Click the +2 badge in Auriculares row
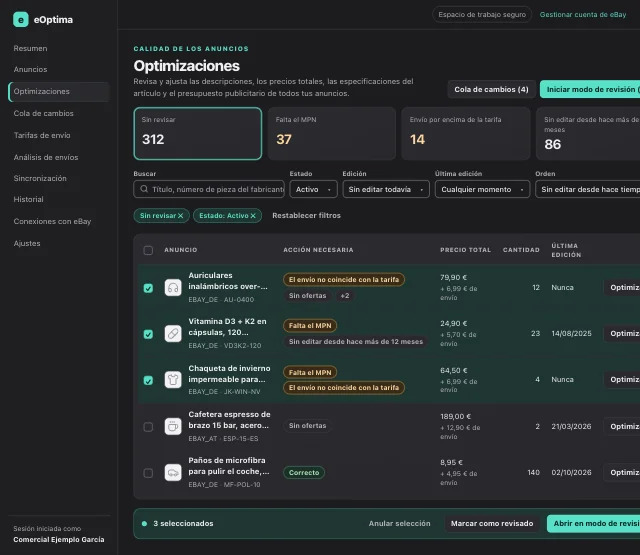640x555 pixels. (x=345, y=296)
